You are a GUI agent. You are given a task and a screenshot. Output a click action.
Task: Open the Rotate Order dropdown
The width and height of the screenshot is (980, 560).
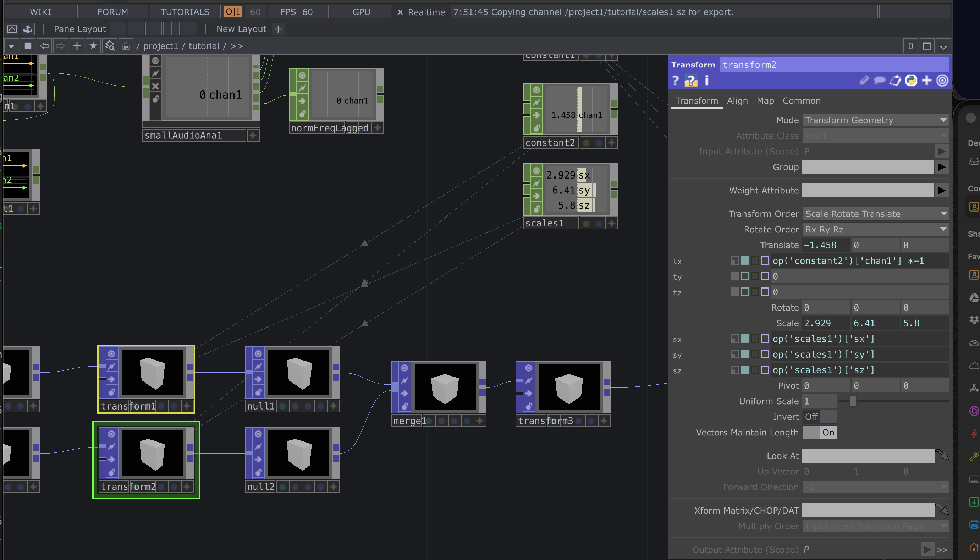pyautogui.click(x=875, y=230)
